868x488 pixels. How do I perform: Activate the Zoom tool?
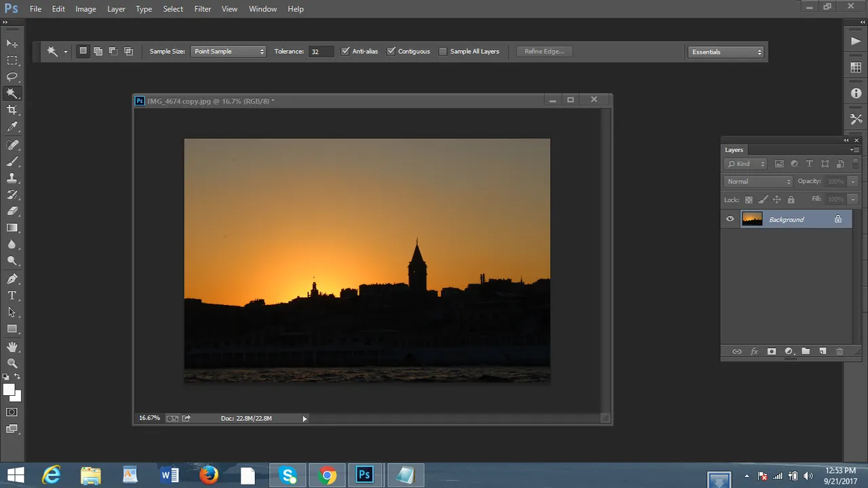12,363
